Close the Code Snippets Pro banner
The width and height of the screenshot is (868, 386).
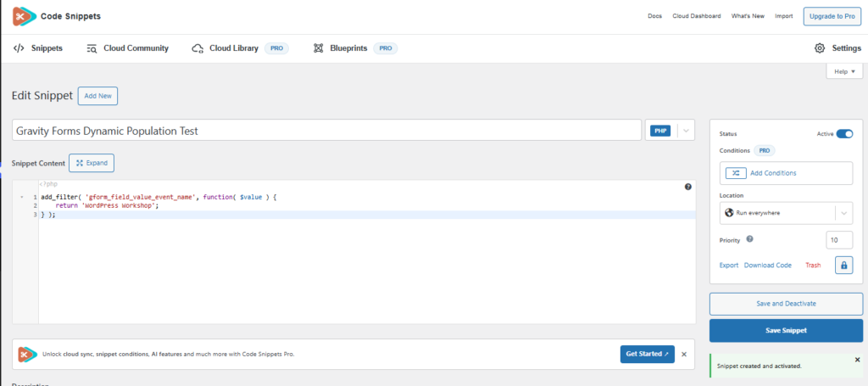[x=684, y=354]
